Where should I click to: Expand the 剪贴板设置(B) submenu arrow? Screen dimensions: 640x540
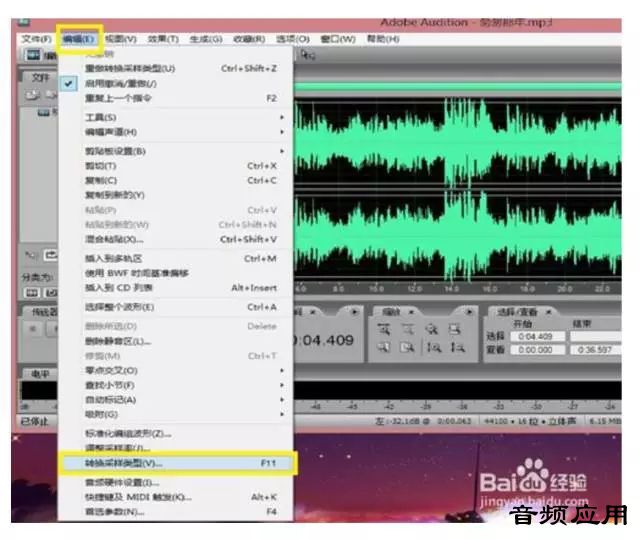(282, 151)
